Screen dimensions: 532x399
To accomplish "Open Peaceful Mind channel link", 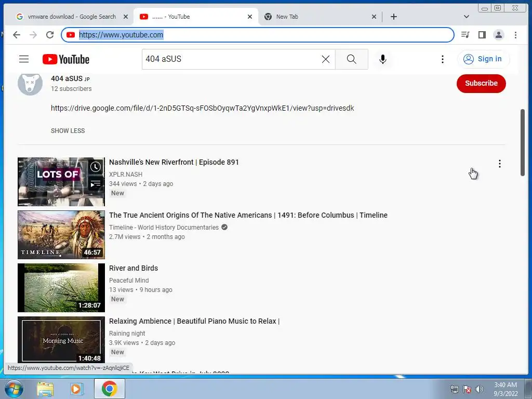I will click(x=129, y=280).
